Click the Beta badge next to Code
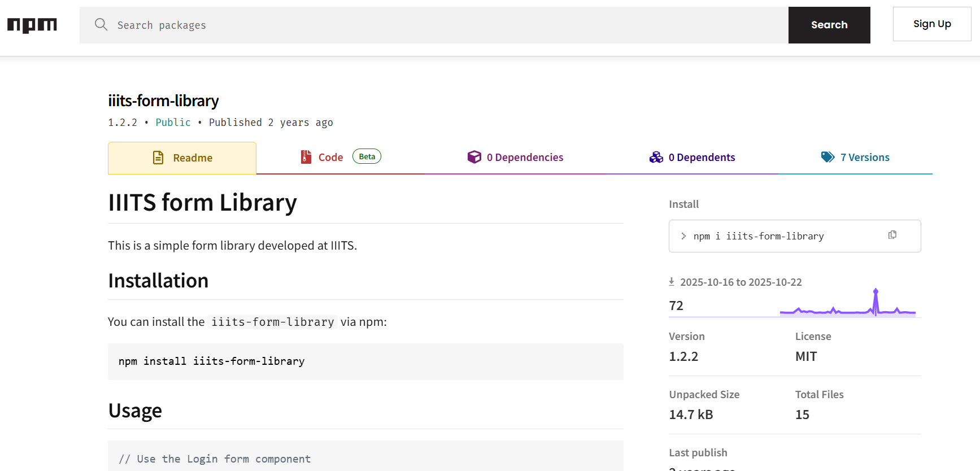 pyautogui.click(x=367, y=156)
